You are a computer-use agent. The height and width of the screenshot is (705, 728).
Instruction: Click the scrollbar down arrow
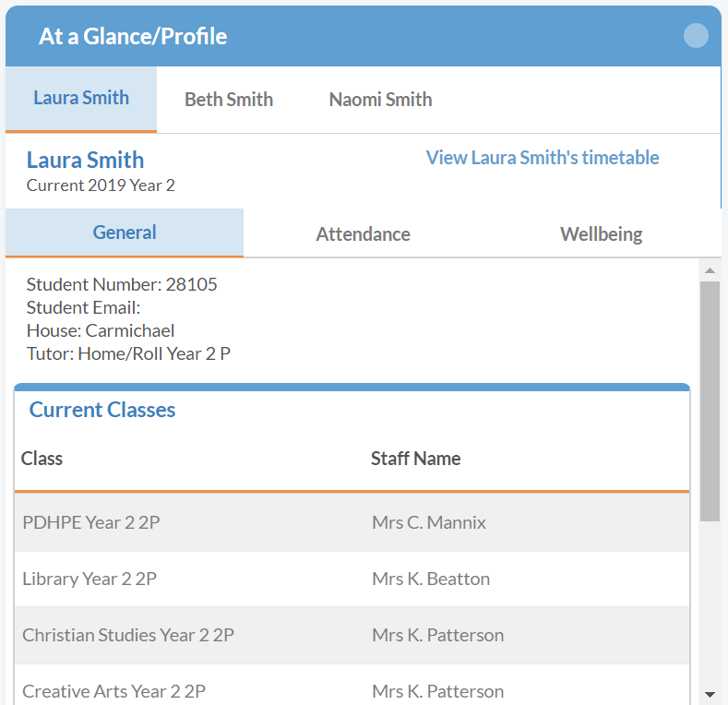pos(710,693)
